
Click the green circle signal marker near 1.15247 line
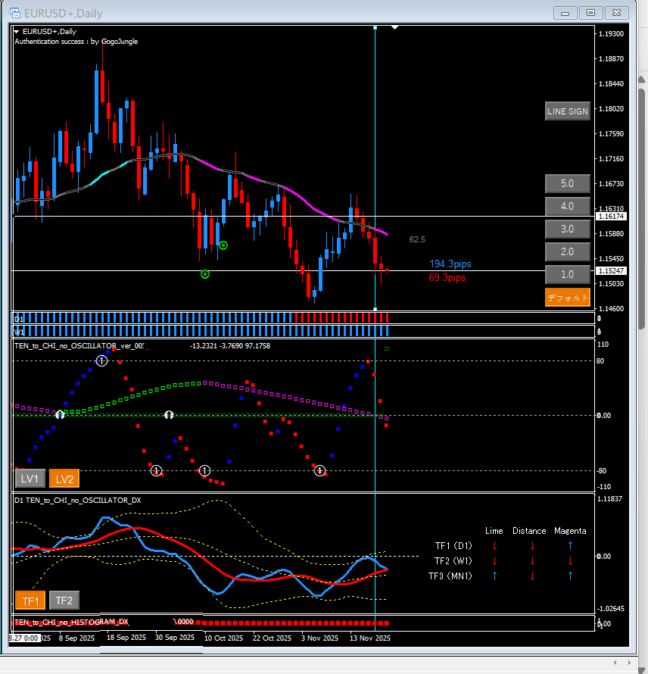(205, 273)
